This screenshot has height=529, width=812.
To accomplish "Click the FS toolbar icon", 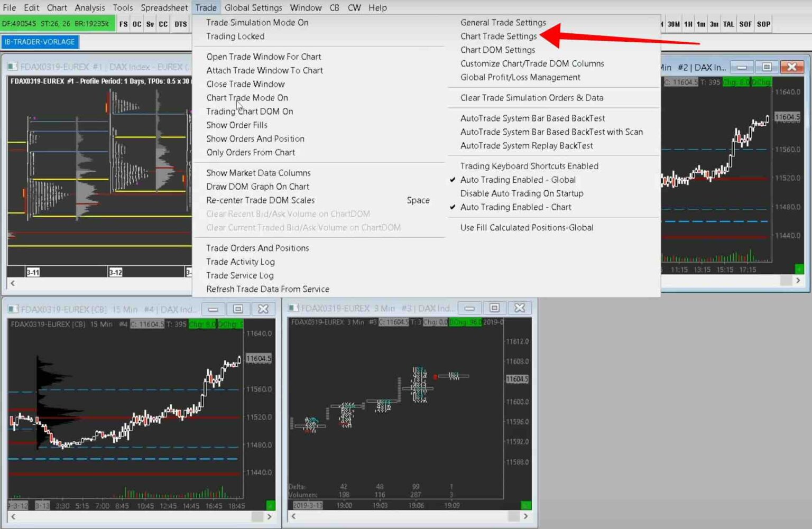I will 123,24.
